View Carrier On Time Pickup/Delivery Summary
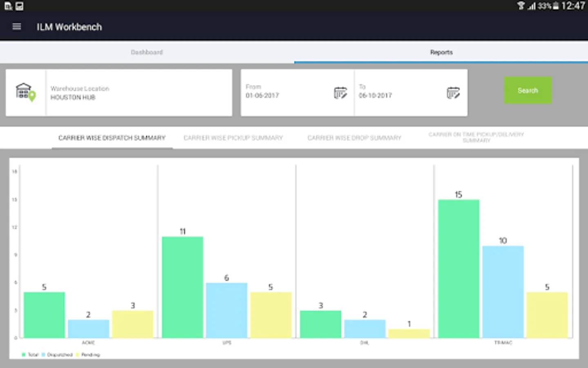This screenshot has width=588, height=368. pos(476,137)
